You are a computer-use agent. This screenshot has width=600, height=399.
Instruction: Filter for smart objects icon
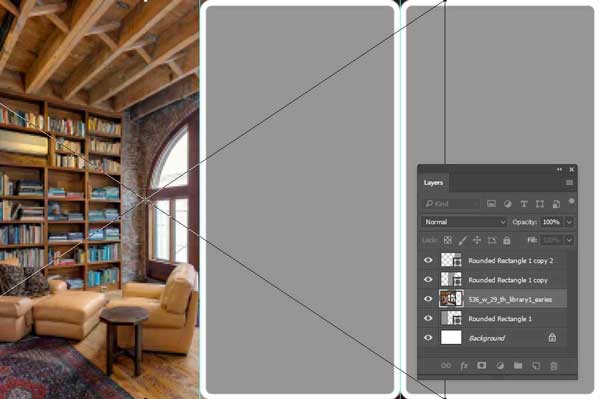556,204
